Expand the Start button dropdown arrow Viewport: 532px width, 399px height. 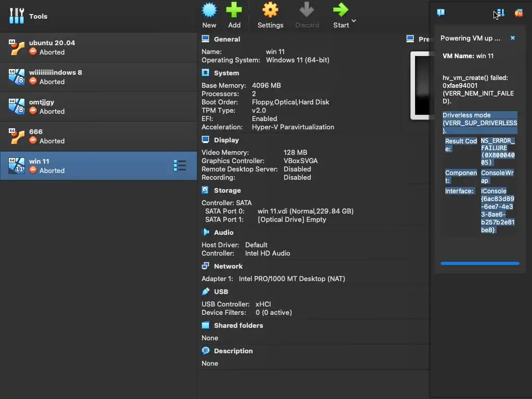pos(354,21)
